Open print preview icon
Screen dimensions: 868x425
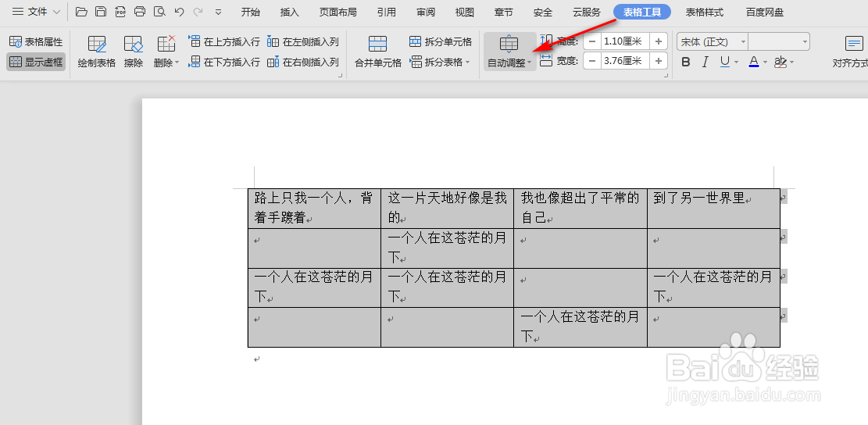point(159,12)
